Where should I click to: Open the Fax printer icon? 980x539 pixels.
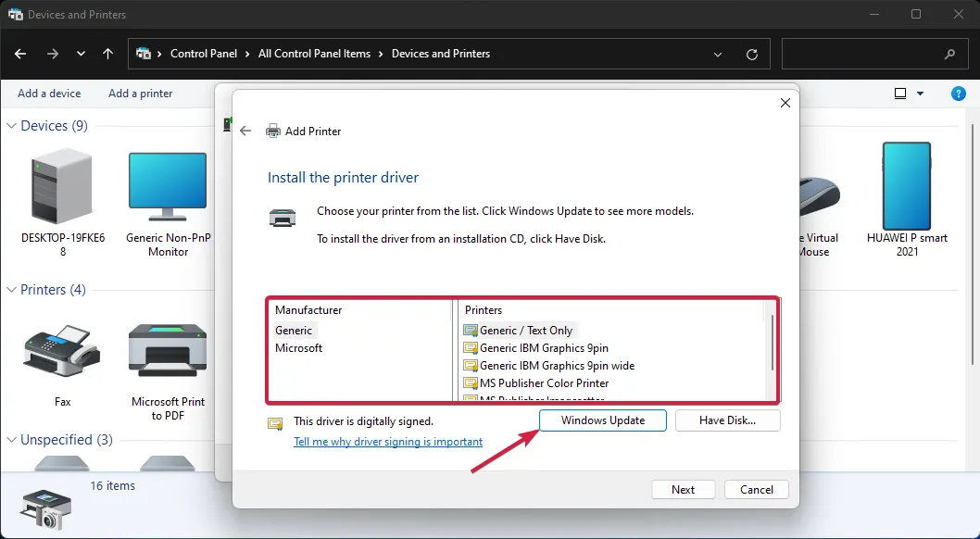(x=62, y=357)
